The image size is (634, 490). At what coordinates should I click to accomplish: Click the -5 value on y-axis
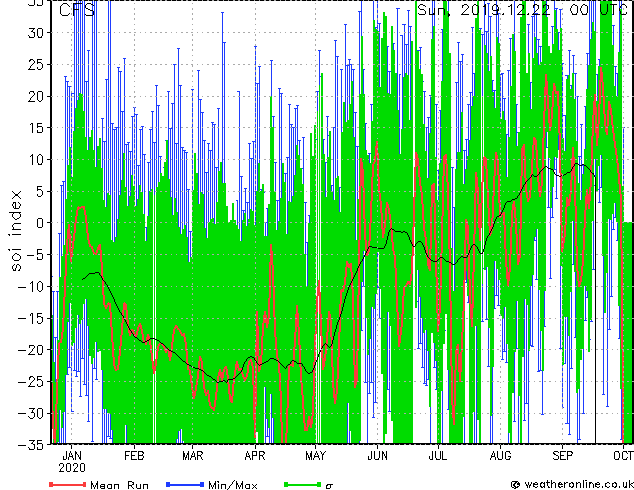click(x=35, y=255)
